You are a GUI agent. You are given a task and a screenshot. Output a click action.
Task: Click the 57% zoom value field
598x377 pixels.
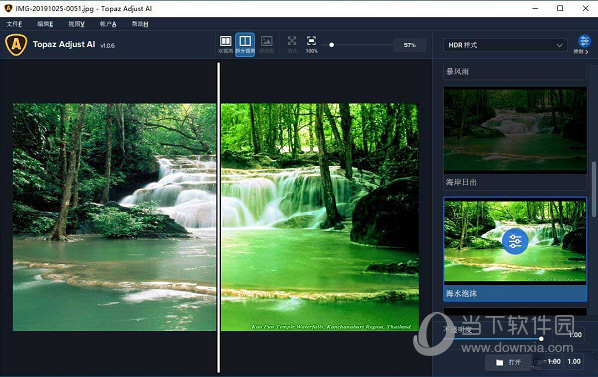tap(410, 45)
